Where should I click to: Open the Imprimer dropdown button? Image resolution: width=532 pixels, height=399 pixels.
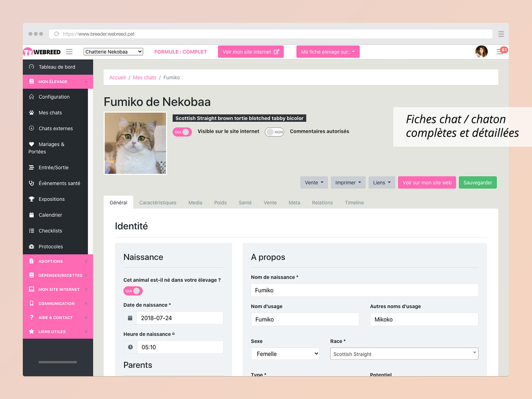pos(348,182)
